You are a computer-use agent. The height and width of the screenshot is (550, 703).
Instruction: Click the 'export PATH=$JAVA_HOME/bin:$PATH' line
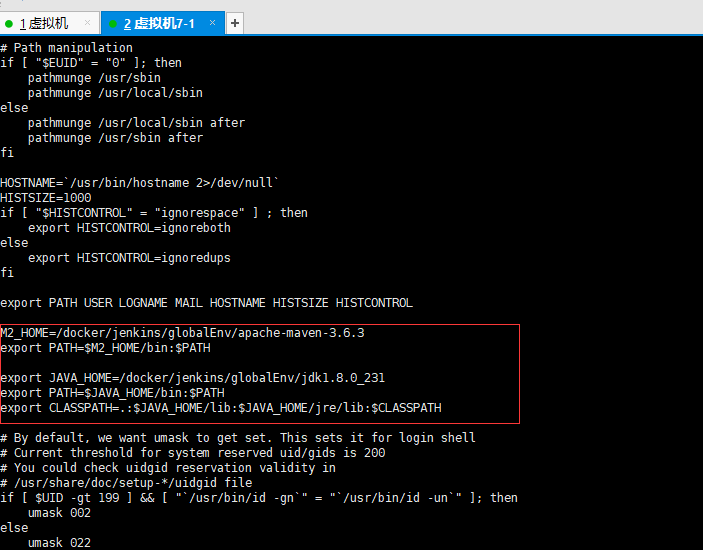(112, 393)
